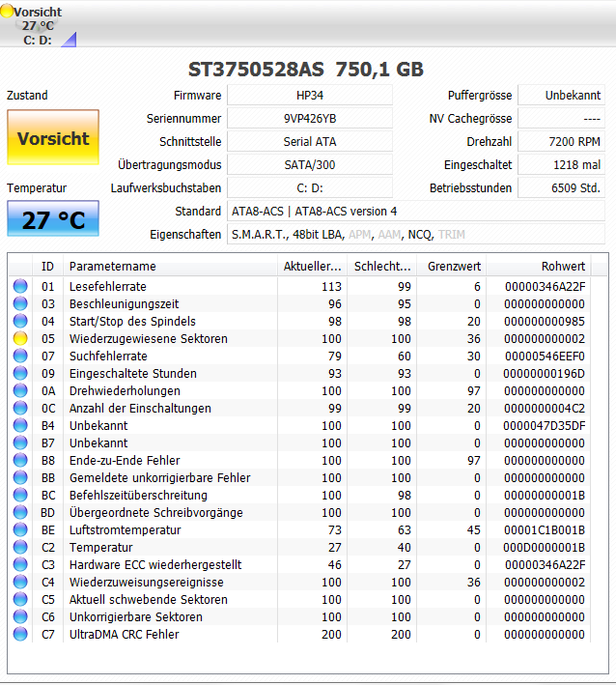Click the Eigenschaften field listing S.M.A.R.T. features
Image resolution: width=616 pixels, height=685 pixels.
point(416,234)
